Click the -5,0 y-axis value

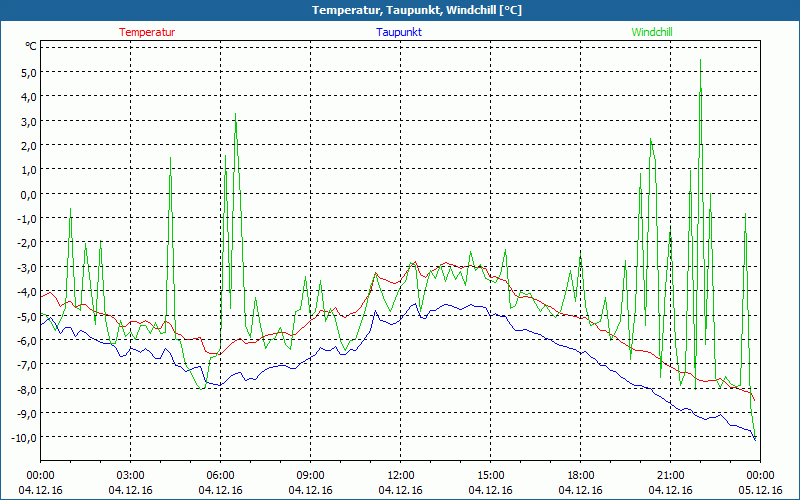(27, 316)
